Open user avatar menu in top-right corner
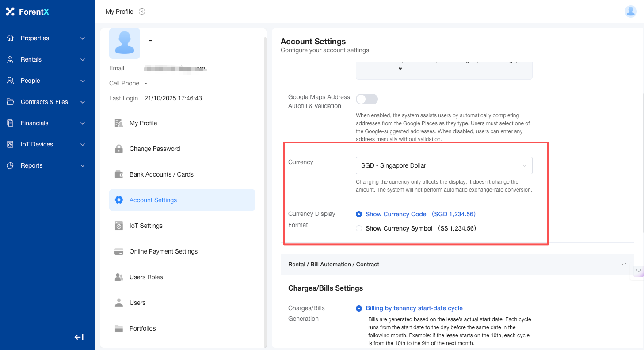The image size is (644, 350). point(630,12)
